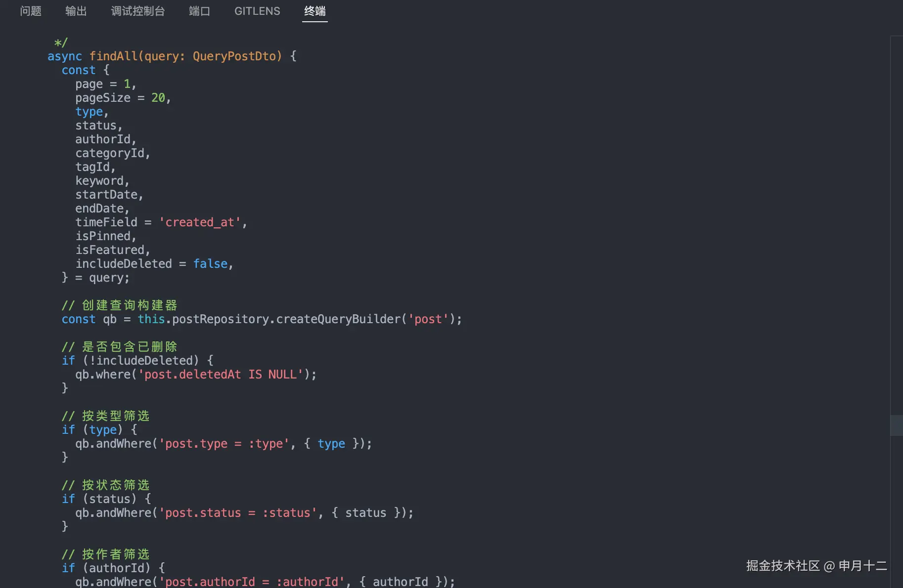Image resolution: width=903 pixels, height=588 pixels.
Task: Click the 'if (authorId) {' line
Action: pos(113,568)
